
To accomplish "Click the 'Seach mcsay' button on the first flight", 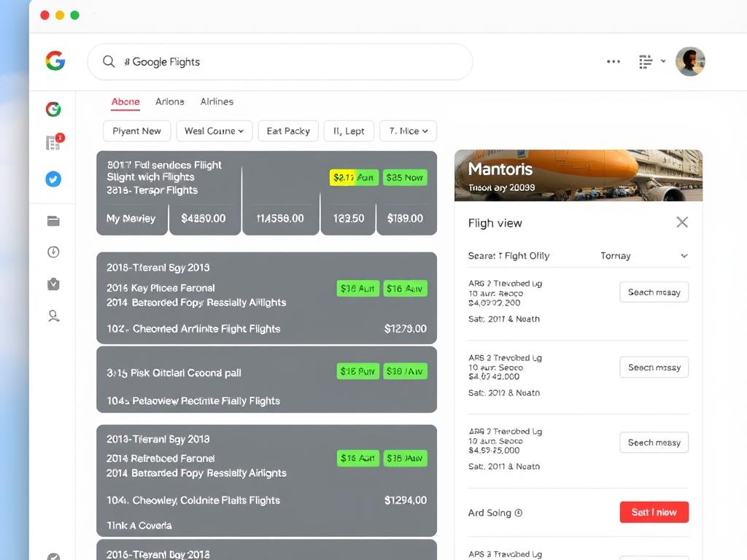I will pyautogui.click(x=654, y=292).
